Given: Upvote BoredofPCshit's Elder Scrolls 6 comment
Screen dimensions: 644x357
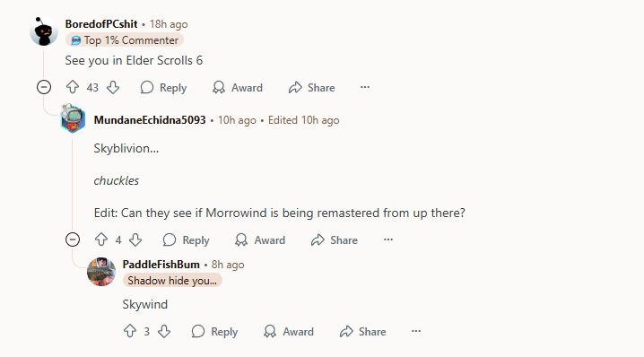Looking at the screenshot, I should click(73, 87).
